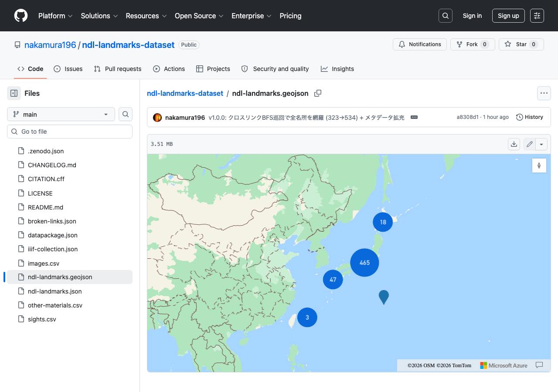Open .zenodo.json in file tree

point(70,151)
